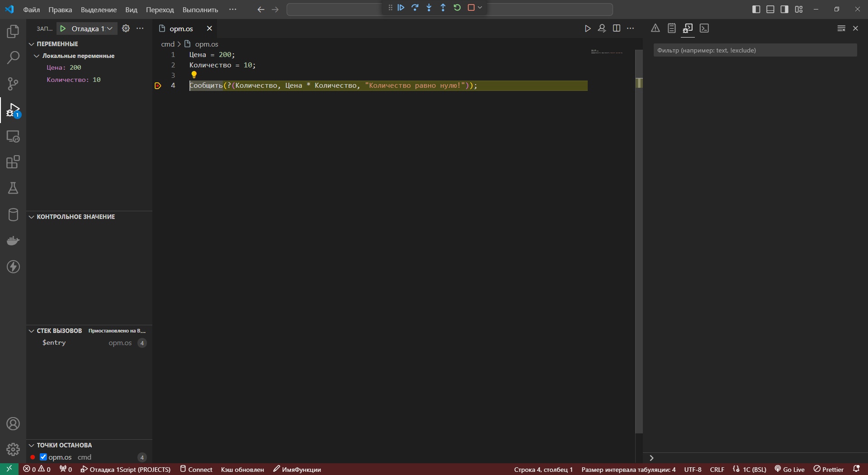868x475 pixels.
Task: Open the Файл menu
Action: coord(32,9)
